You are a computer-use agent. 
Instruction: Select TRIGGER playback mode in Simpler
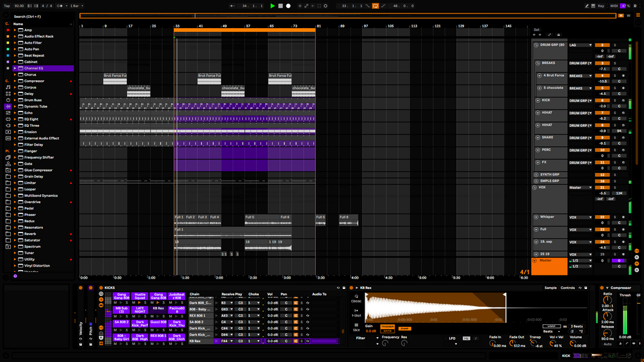click(387, 327)
